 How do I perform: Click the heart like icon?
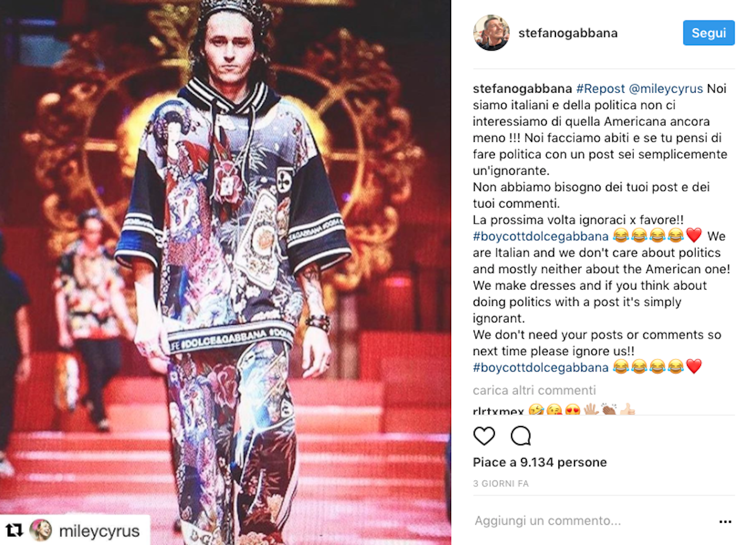point(484,436)
